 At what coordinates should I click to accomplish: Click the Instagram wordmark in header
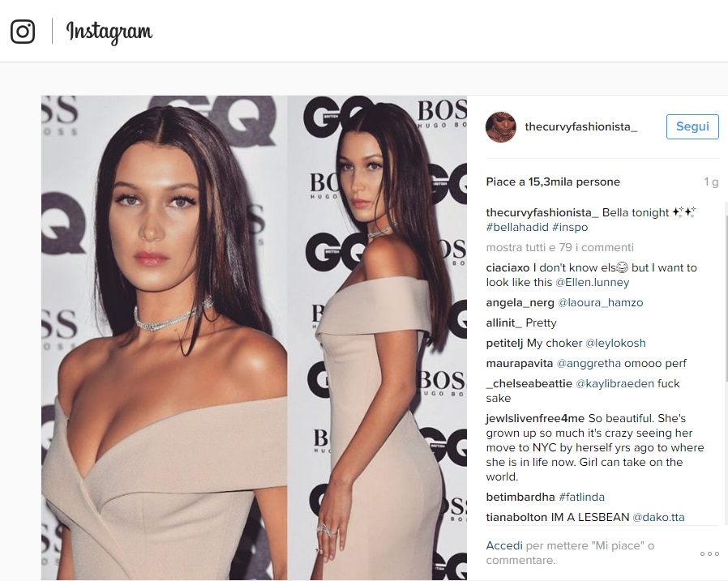coord(109,32)
